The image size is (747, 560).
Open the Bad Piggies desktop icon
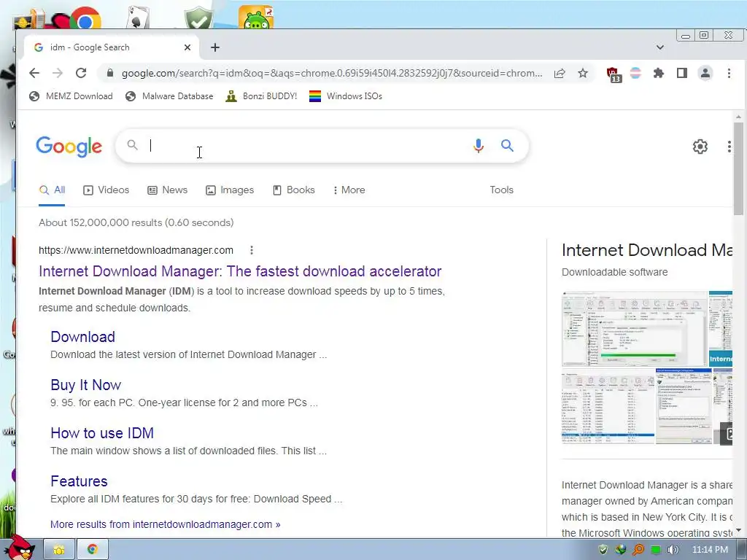coord(256,17)
